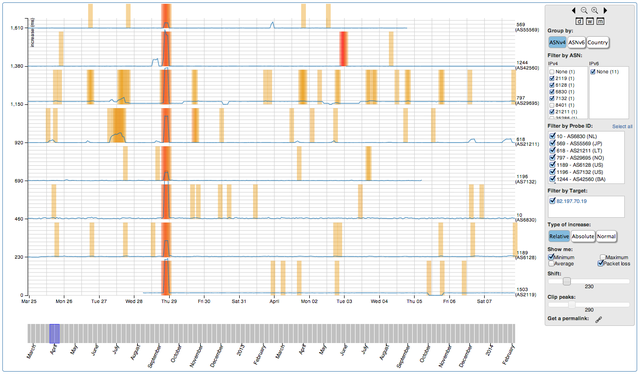The width and height of the screenshot is (640, 374).
Task: Click the permalink chain icon
Action: coord(598,319)
